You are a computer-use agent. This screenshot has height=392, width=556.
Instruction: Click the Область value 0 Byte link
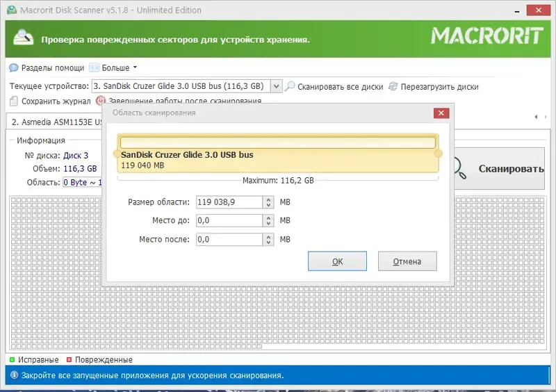(x=82, y=182)
